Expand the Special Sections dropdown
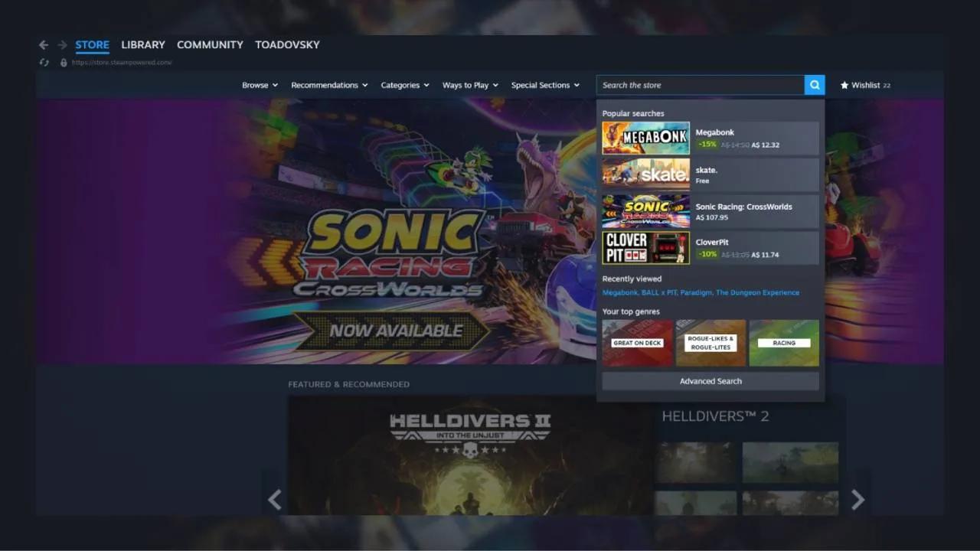 [545, 85]
